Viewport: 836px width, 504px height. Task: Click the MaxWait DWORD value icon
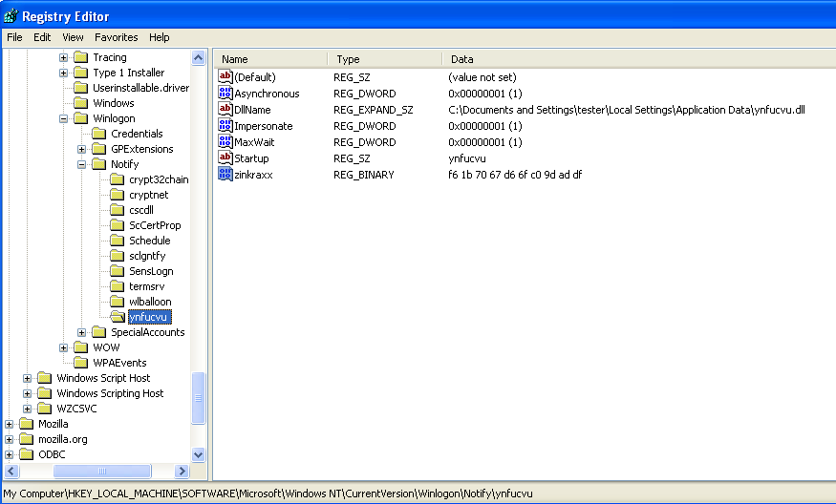(225, 142)
